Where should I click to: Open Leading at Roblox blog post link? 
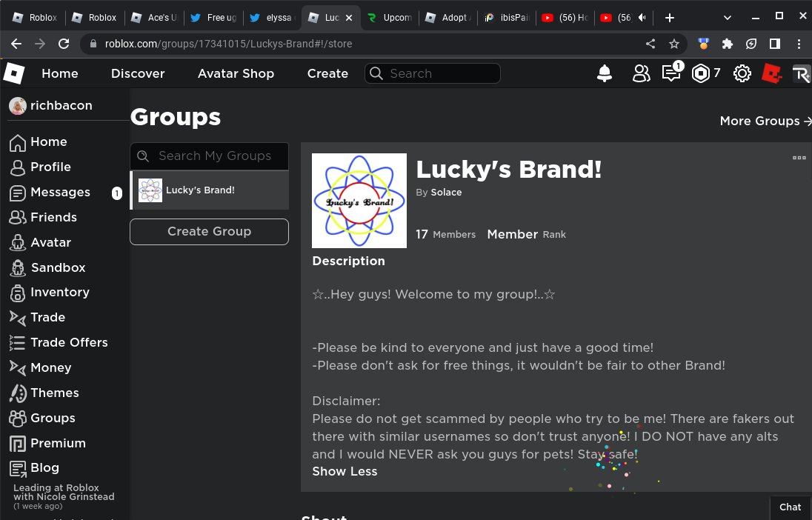[x=64, y=496]
